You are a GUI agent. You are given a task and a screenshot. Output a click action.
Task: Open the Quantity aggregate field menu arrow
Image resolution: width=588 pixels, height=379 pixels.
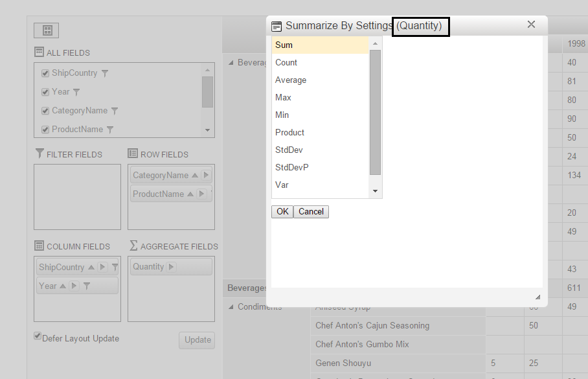point(171,267)
